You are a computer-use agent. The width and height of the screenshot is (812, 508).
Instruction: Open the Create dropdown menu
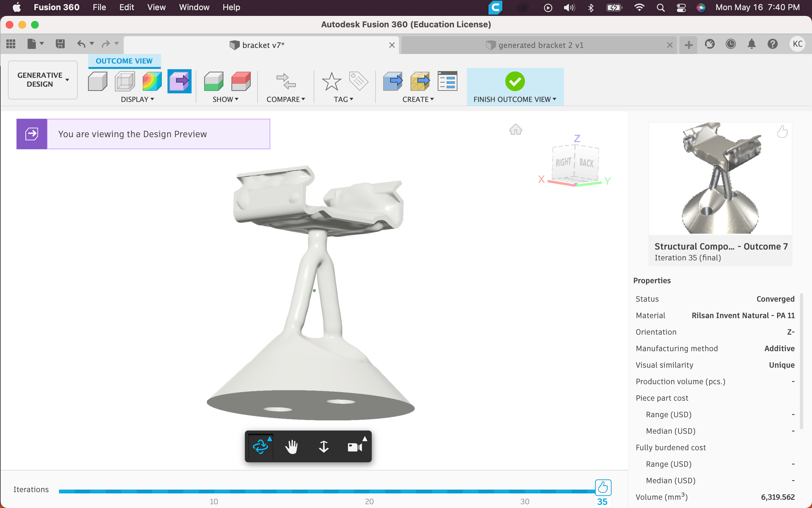click(x=419, y=99)
